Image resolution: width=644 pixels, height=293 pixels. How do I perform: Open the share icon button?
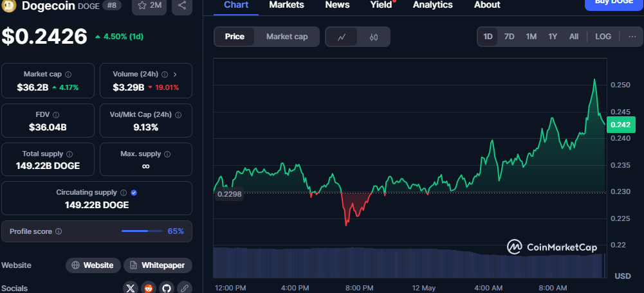click(182, 6)
